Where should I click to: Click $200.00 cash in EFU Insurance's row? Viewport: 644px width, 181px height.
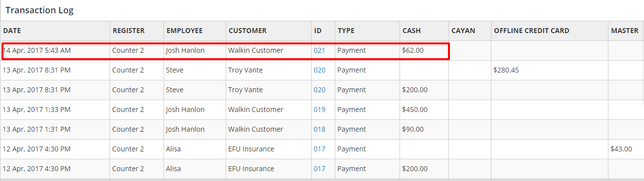pyautogui.click(x=415, y=169)
